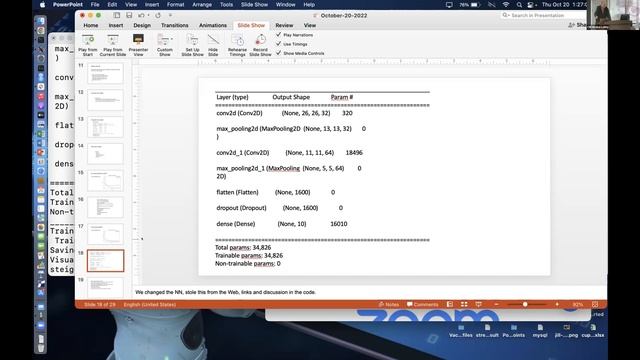The height and width of the screenshot is (360, 640).
Task: Toggle Show Media Controls checkbox
Action: point(279,53)
